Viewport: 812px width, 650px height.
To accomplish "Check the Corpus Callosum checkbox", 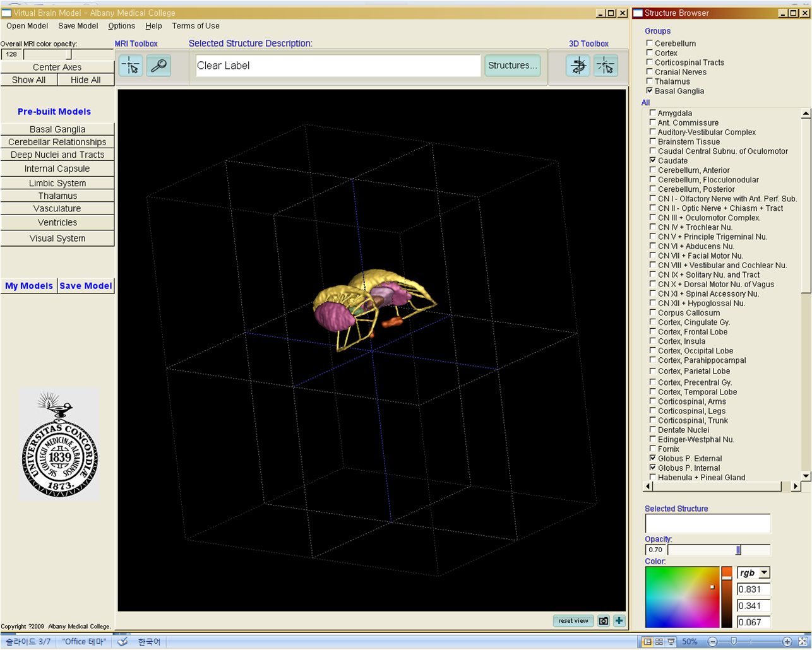I will pos(652,312).
